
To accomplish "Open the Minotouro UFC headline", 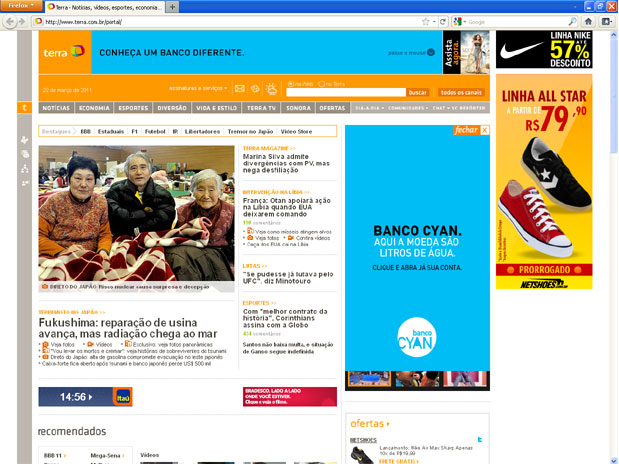I will (x=288, y=278).
